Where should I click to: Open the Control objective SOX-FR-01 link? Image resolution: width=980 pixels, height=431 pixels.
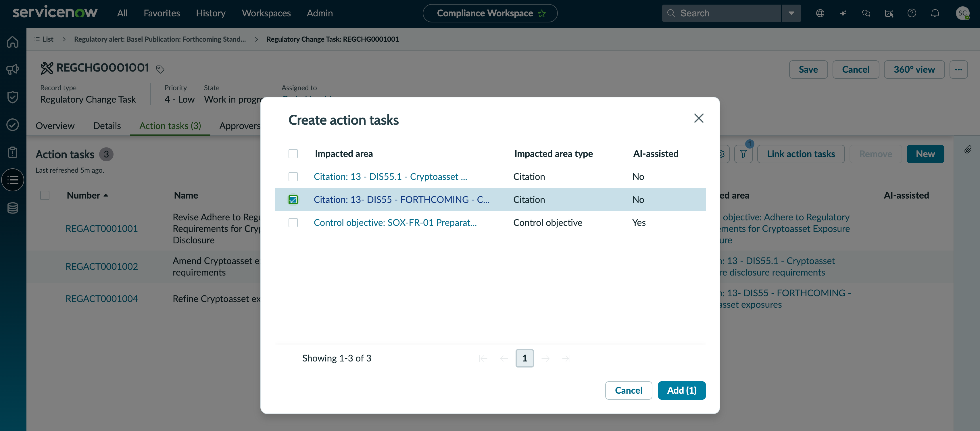click(395, 222)
